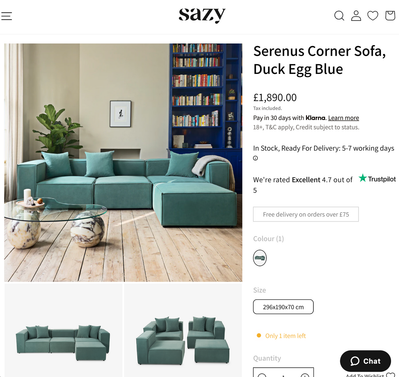Select the 296x190x70 cm size option
This screenshot has width=399, height=377.
283,307
